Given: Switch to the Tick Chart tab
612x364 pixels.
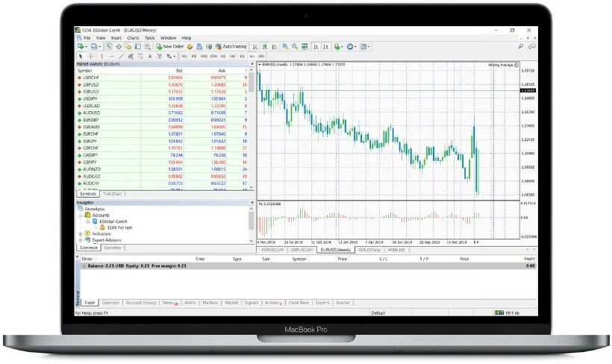Looking at the screenshot, I should 112,194.
